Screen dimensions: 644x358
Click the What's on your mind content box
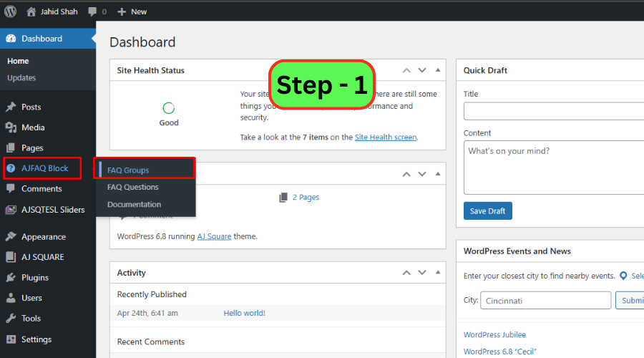[554, 168]
